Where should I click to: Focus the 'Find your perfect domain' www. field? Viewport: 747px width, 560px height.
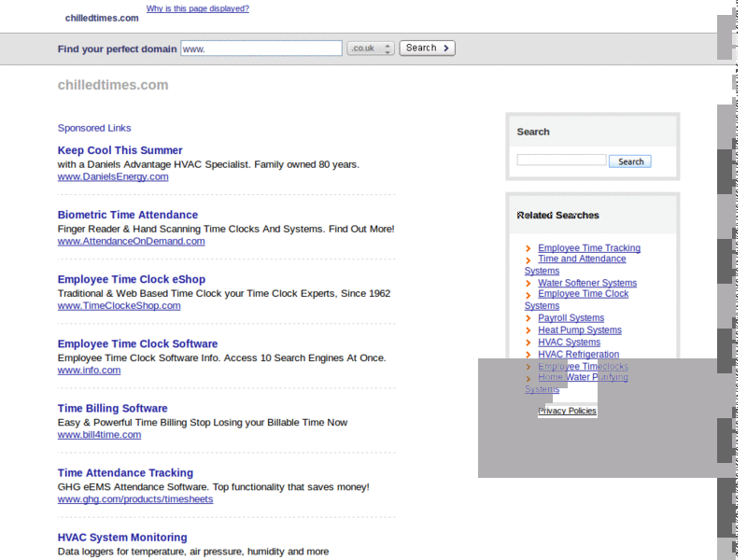261,49
